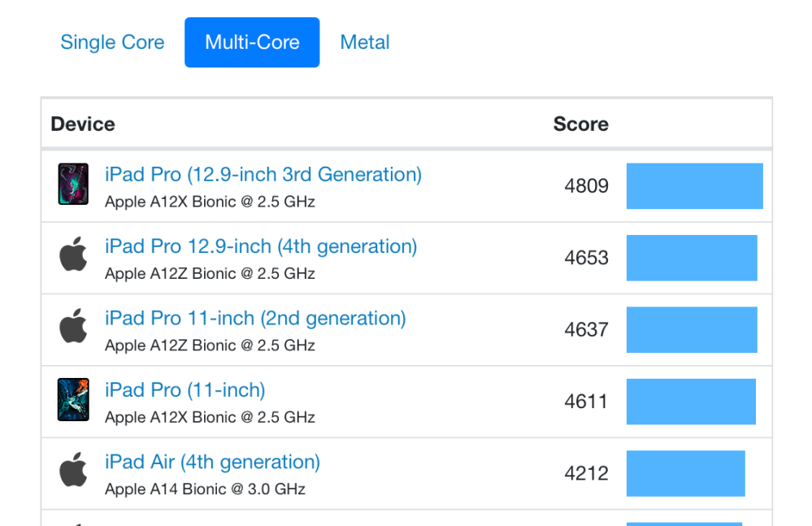Image resolution: width=812 pixels, height=526 pixels.
Task: Click Apple logo beside iPad Air 4th generation
Action: click(x=73, y=470)
